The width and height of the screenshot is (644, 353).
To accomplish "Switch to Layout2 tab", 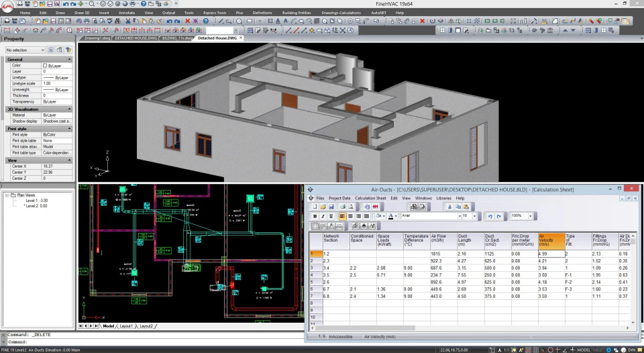I will [x=146, y=326].
